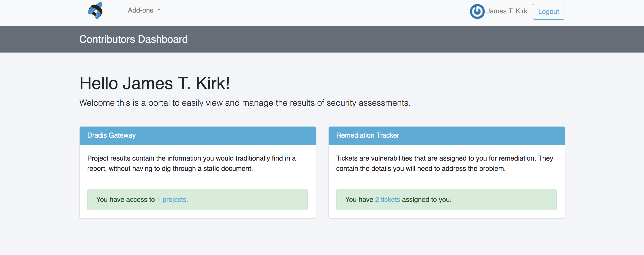The width and height of the screenshot is (644, 255).
Task: Click the 'You have access to' text
Action: [x=126, y=199]
